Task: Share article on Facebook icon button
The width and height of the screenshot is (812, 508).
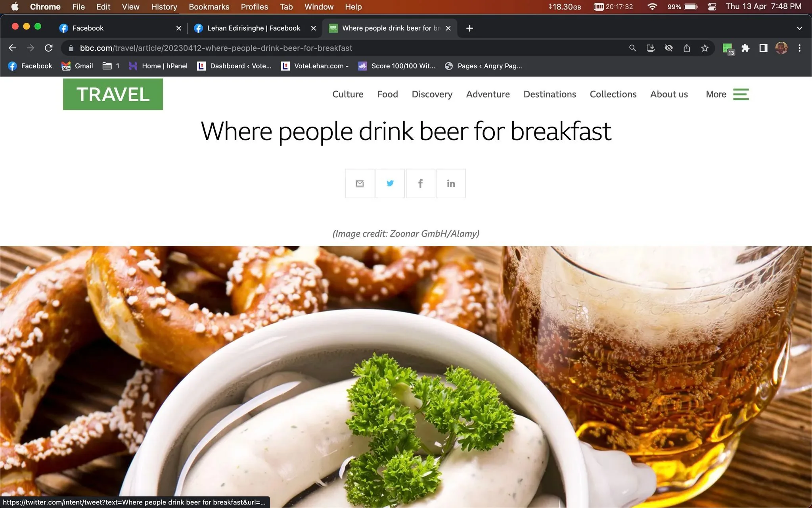Action: coord(420,183)
